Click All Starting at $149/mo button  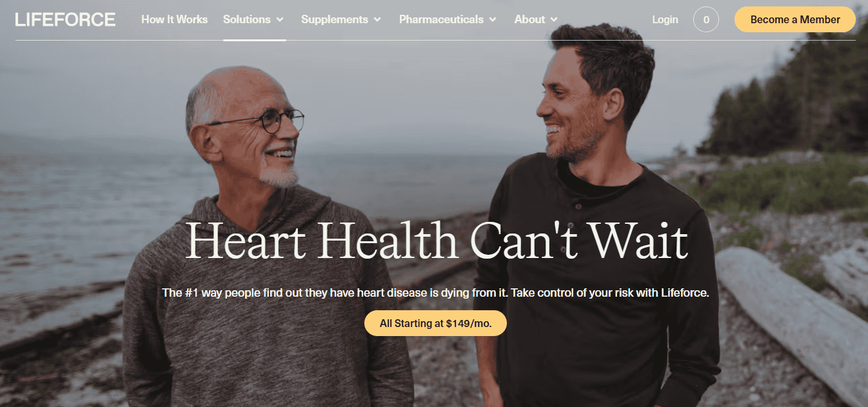pos(435,323)
